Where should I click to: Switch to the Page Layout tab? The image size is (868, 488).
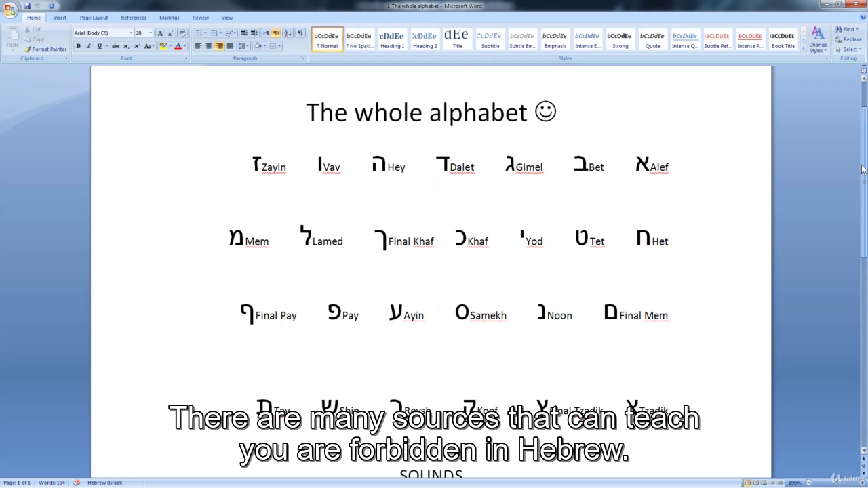pos(94,18)
